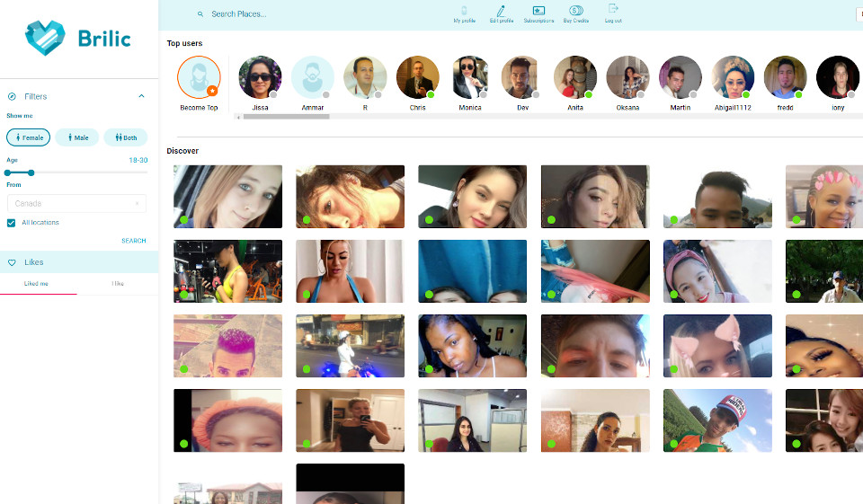863x504 pixels.
Task: Click the search magnifier icon
Action: coord(200,14)
